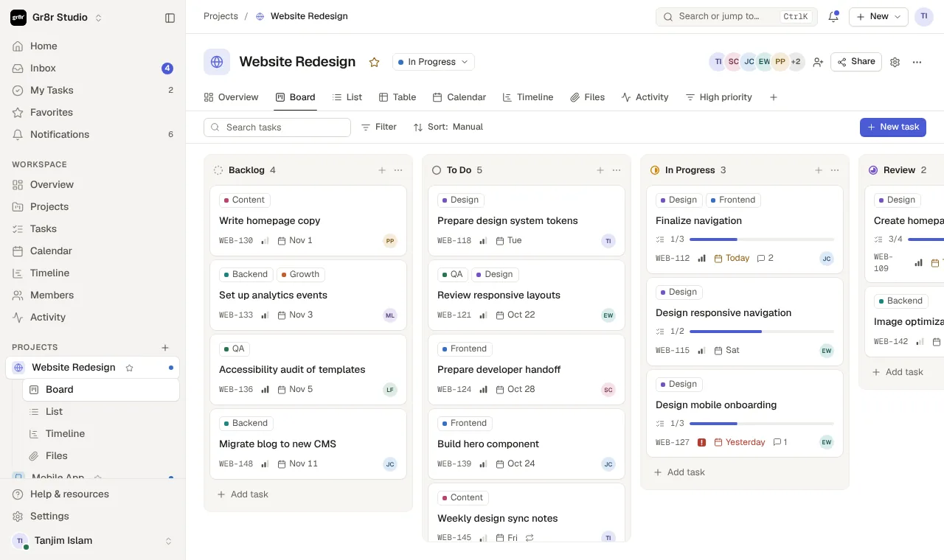Open the project more options menu

[917, 62]
